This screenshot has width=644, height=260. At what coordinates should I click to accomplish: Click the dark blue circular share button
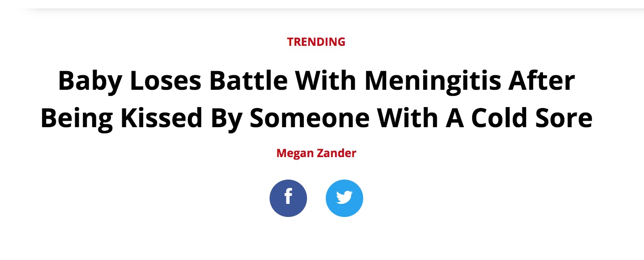coord(288,198)
